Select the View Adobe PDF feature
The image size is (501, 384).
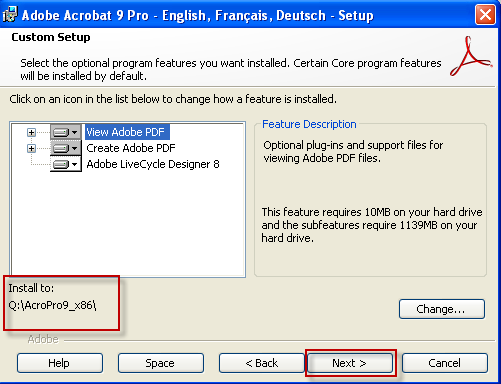tap(127, 132)
